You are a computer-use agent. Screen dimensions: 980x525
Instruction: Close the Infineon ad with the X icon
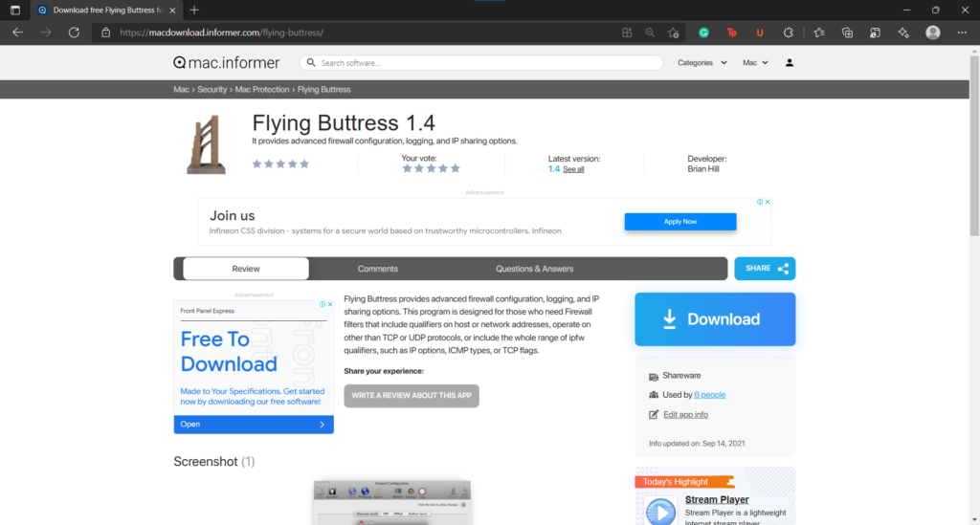click(768, 202)
